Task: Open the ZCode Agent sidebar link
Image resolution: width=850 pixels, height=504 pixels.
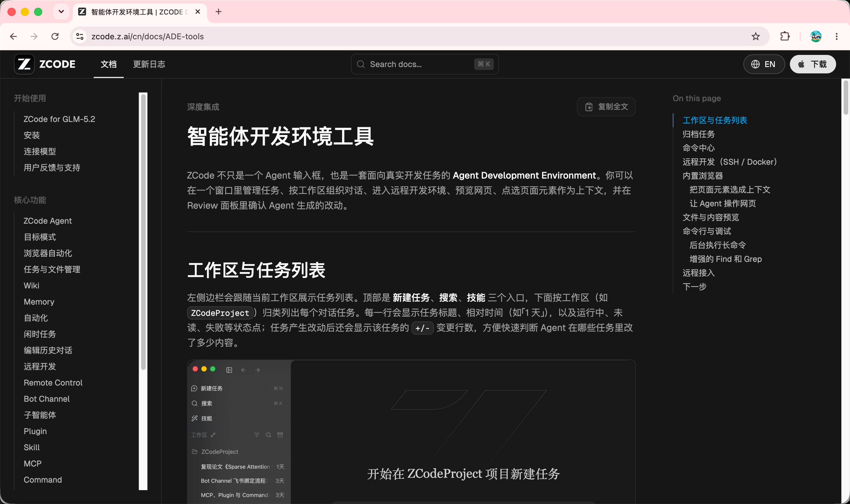Action: 48,221
